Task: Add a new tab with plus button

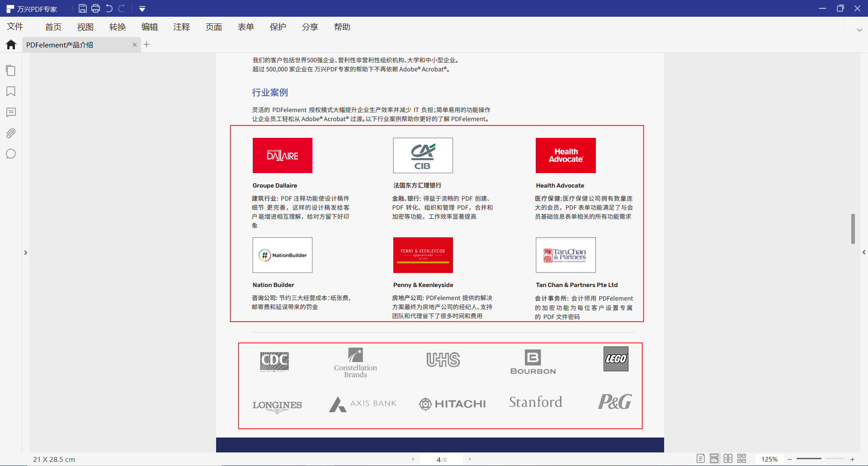Action: pyautogui.click(x=146, y=44)
